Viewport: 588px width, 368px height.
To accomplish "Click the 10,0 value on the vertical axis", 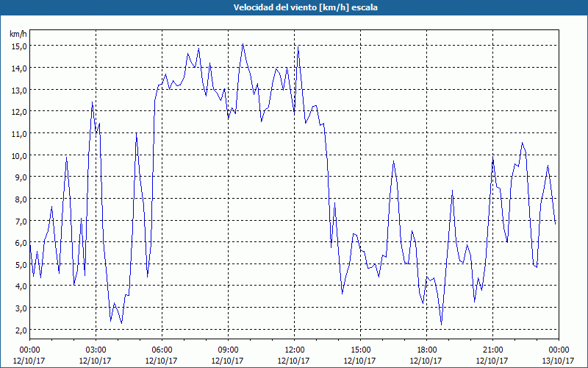I will 19,155.
